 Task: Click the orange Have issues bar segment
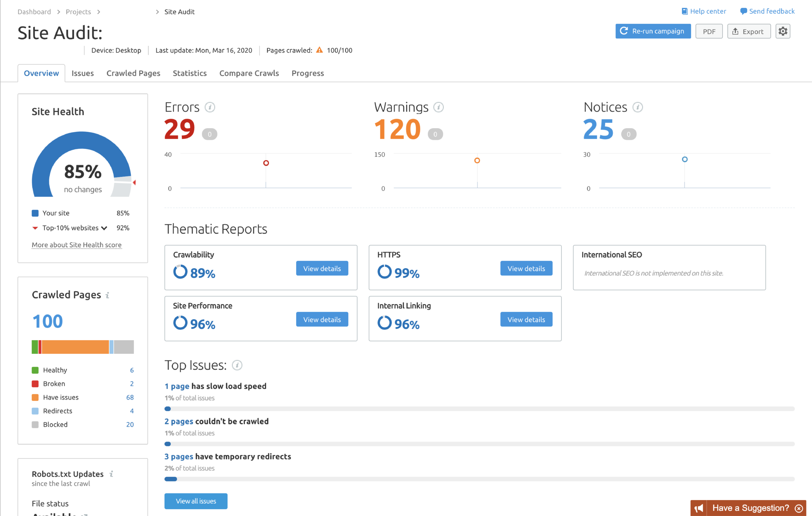coord(75,347)
